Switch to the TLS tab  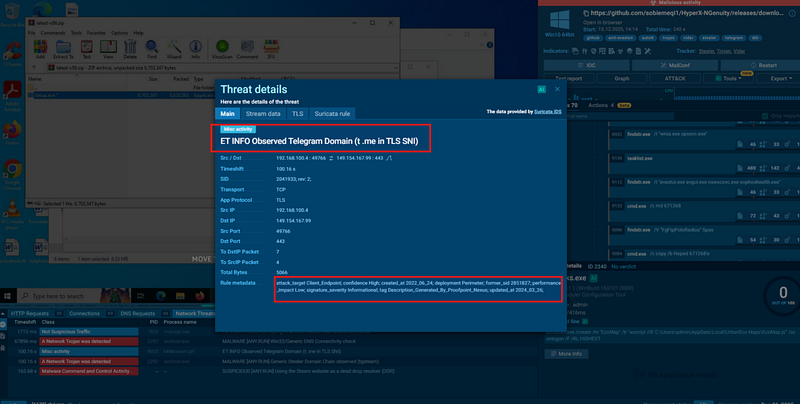pyautogui.click(x=297, y=114)
